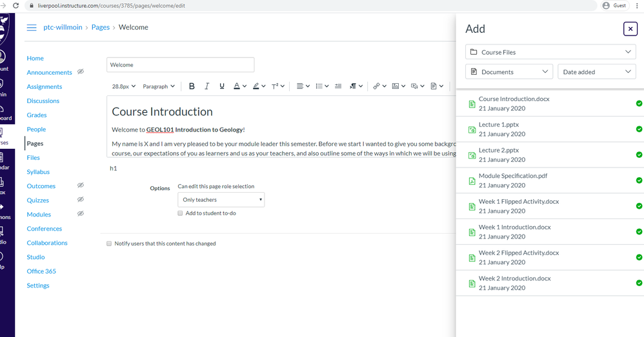Open the Only teachers role dropdown
The image size is (644, 337).
tap(221, 200)
